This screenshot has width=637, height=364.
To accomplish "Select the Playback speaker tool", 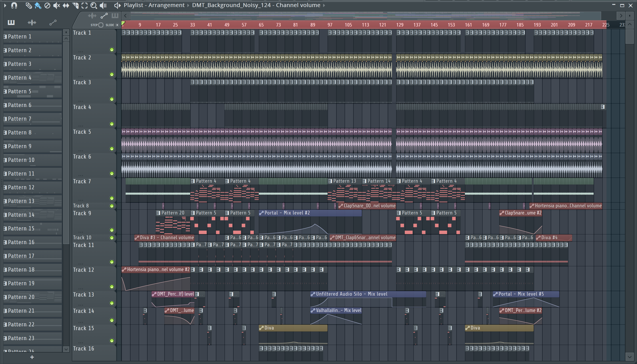I will pos(103,6).
